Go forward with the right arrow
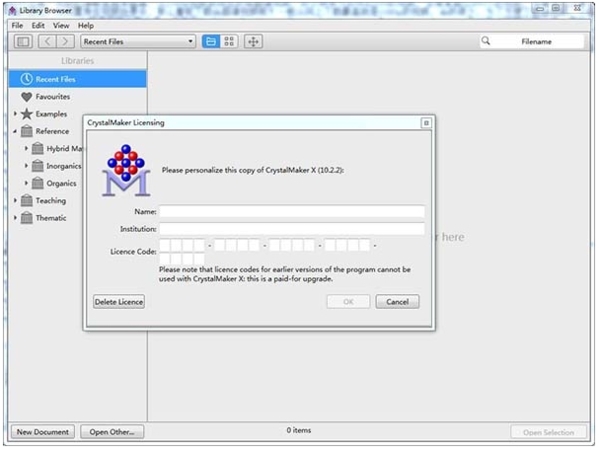The width and height of the screenshot is (599, 450). point(65,41)
